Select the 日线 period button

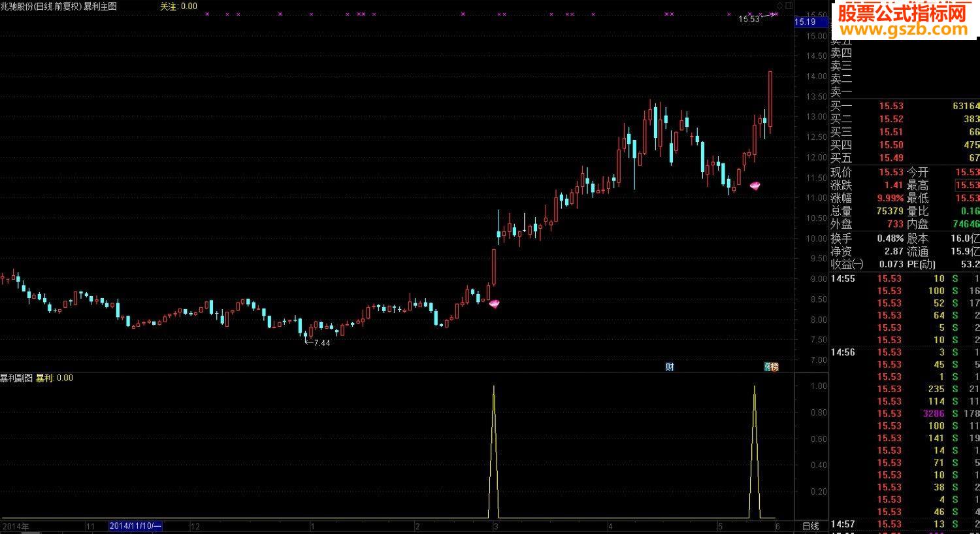click(810, 526)
